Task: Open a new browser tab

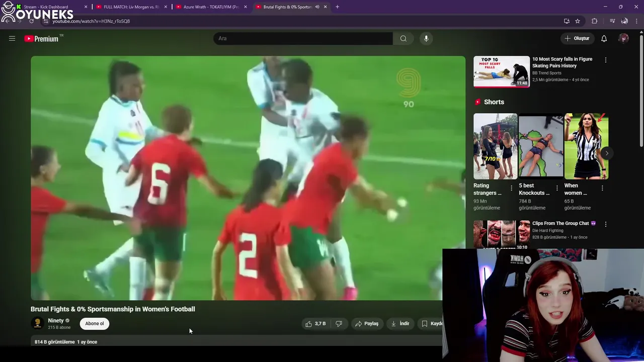Action: (337, 7)
